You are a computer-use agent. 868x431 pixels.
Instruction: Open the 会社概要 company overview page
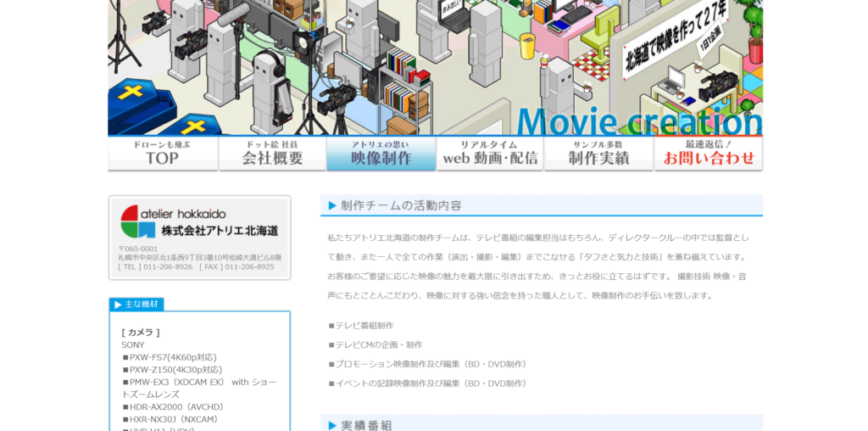point(272,154)
